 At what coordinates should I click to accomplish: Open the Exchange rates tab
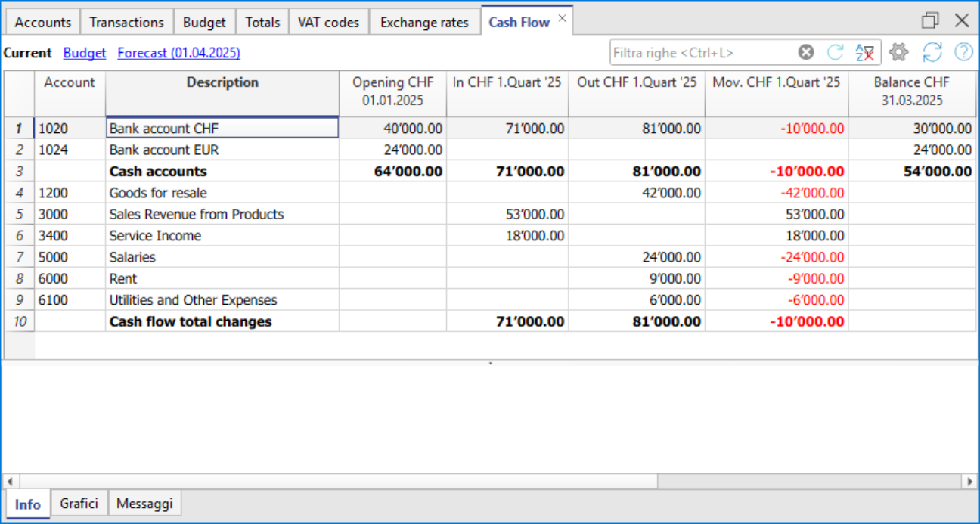[424, 22]
